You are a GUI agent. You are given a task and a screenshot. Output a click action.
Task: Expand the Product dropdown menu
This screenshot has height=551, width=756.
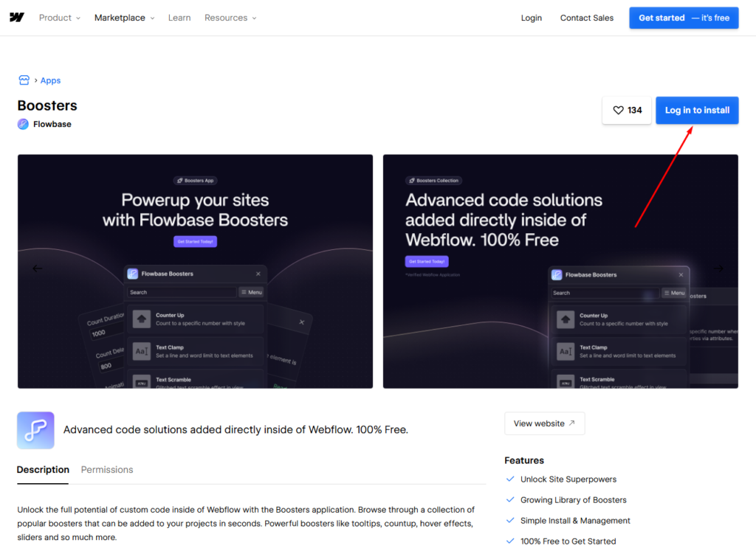tap(60, 18)
